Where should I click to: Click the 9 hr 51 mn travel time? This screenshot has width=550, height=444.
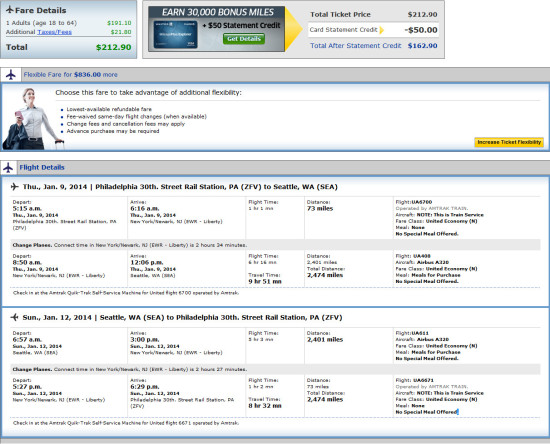pyautogui.click(x=265, y=281)
